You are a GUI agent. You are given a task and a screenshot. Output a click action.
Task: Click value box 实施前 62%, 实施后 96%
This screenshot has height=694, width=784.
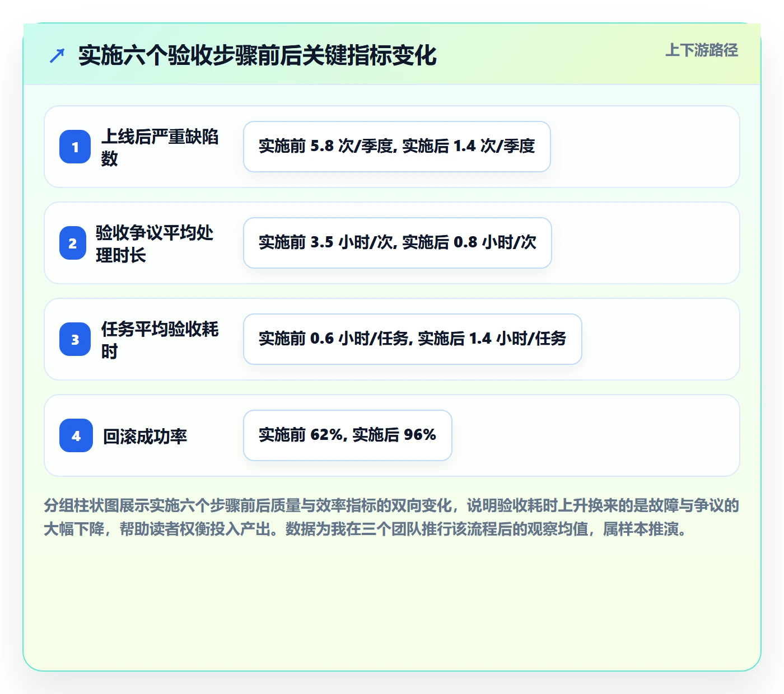point(348,435)
